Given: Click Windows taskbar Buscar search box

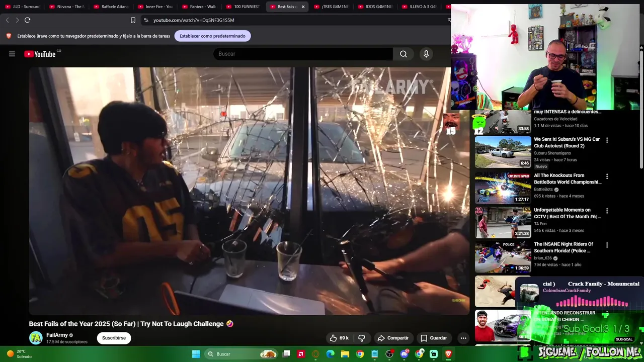Looking at the screenshot, I should pos(242,354).
